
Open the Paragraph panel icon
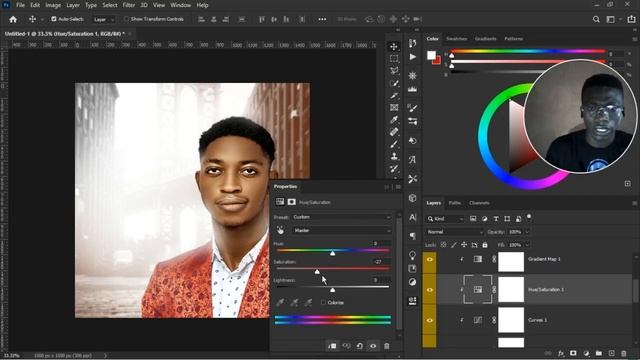click(x=413, y=236)
